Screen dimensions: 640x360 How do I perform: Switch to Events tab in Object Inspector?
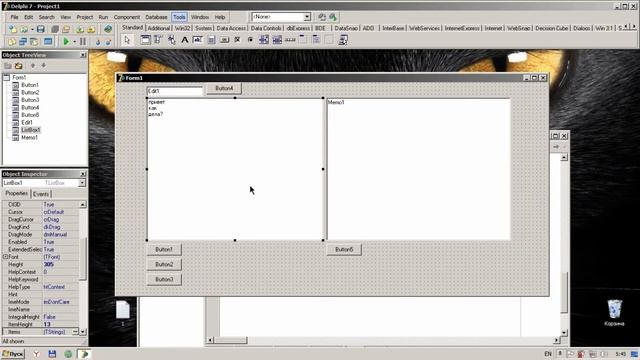click(41, 194)
